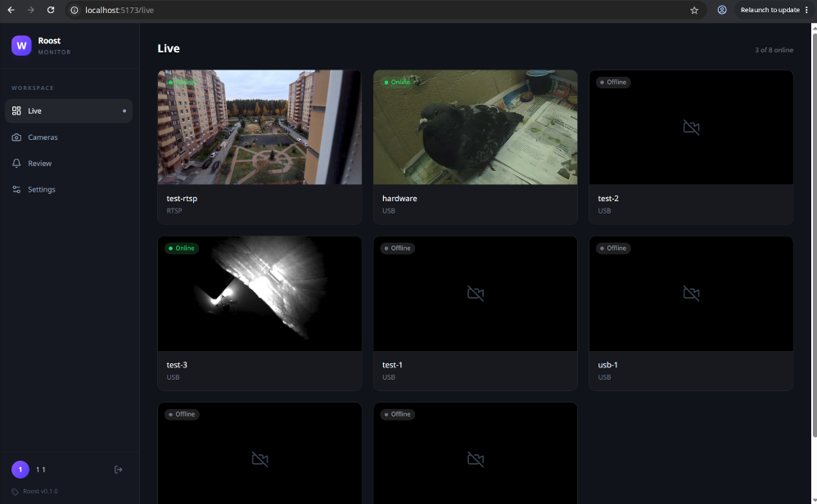The image size is (817, 504).
Task: Click the no-video icon on test-2 card
Action: (691, 127)
